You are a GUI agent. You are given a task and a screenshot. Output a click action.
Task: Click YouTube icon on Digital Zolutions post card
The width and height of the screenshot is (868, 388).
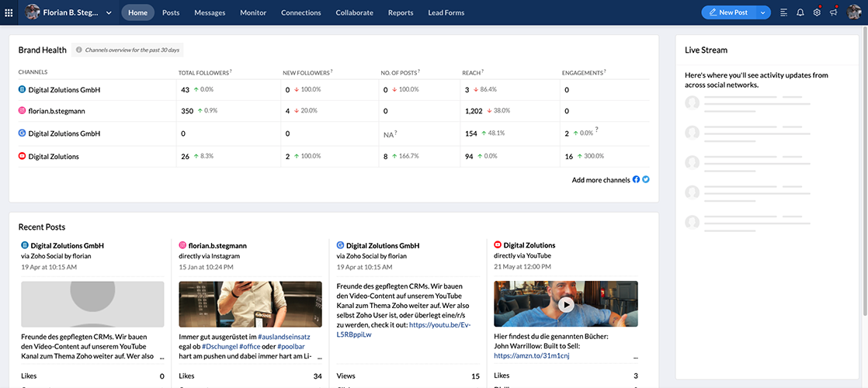click(498, 244)
